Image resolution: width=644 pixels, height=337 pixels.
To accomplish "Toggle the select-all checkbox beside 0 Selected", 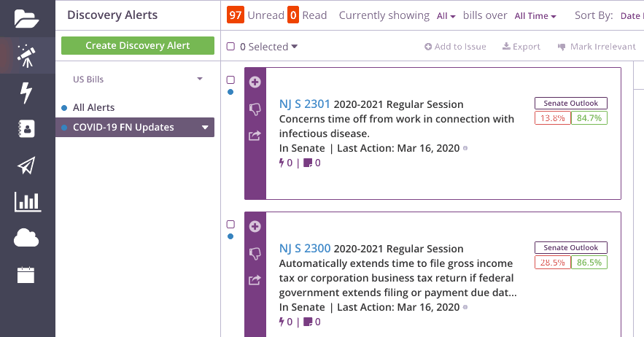I will (230, 47).
